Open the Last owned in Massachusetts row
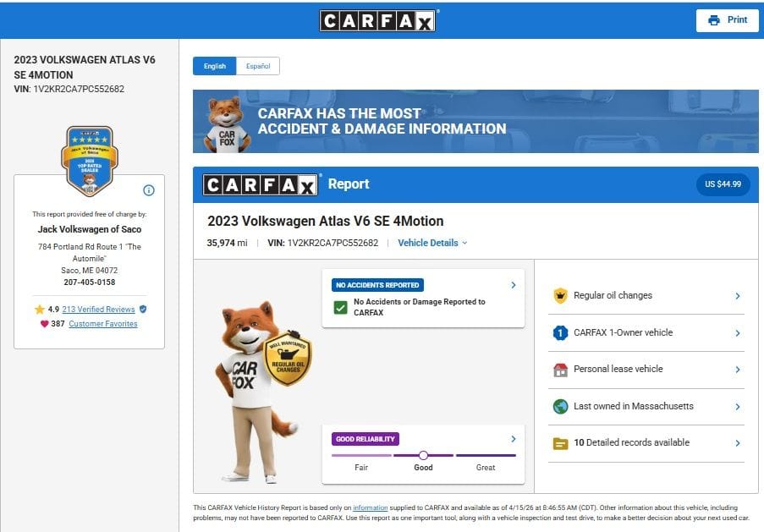The image size is (764, 532). (647, 407)
